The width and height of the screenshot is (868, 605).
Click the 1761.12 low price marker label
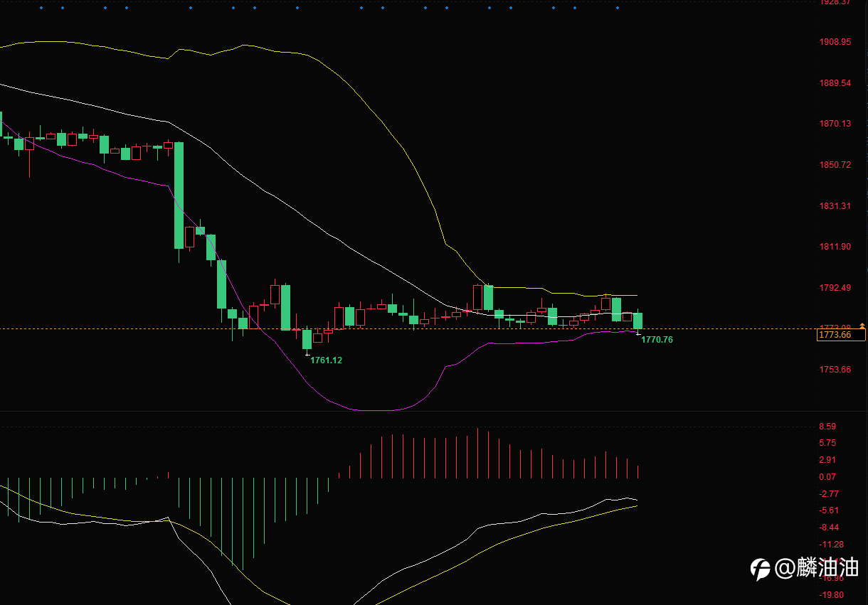click(326, 360)
